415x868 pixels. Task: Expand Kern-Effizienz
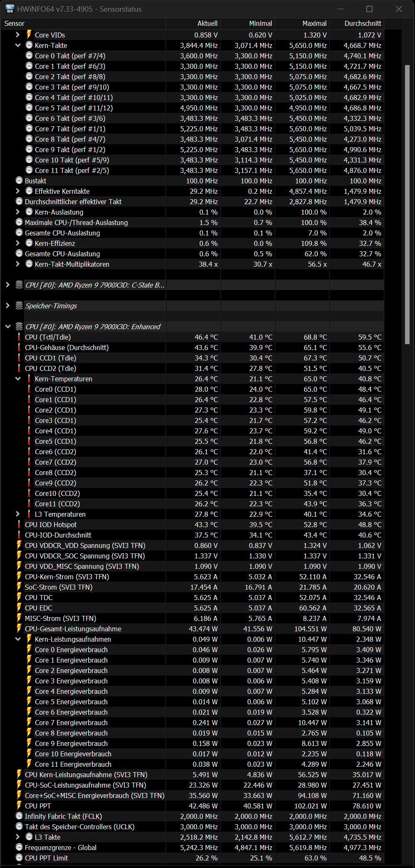point(18,243)
